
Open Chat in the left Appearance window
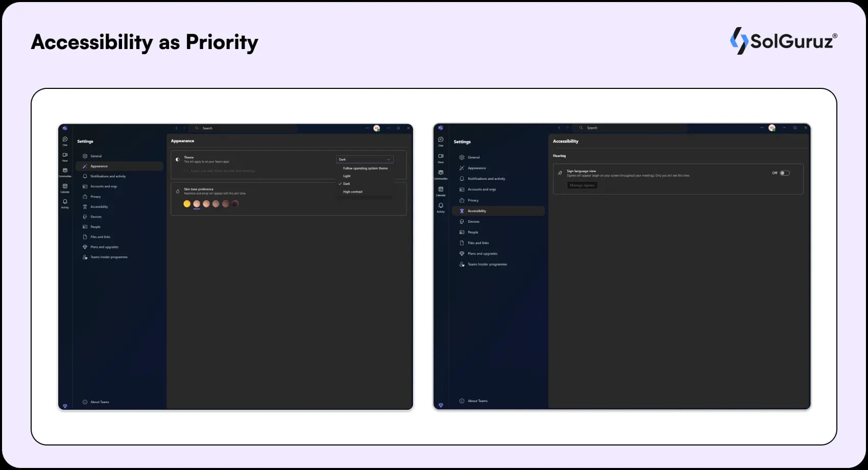(65, 141)
